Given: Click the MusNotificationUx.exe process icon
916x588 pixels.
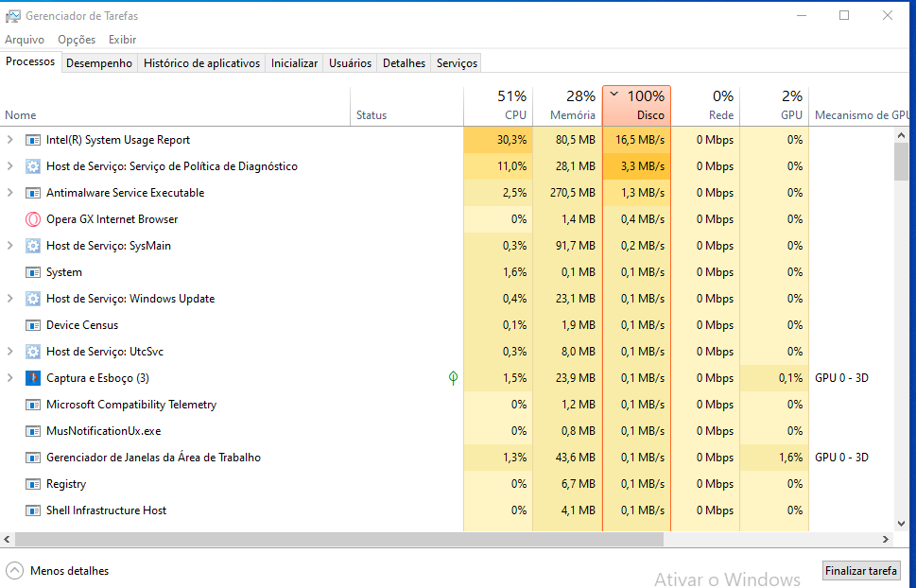Looking at the screenshot, I should tap(33, 431).
